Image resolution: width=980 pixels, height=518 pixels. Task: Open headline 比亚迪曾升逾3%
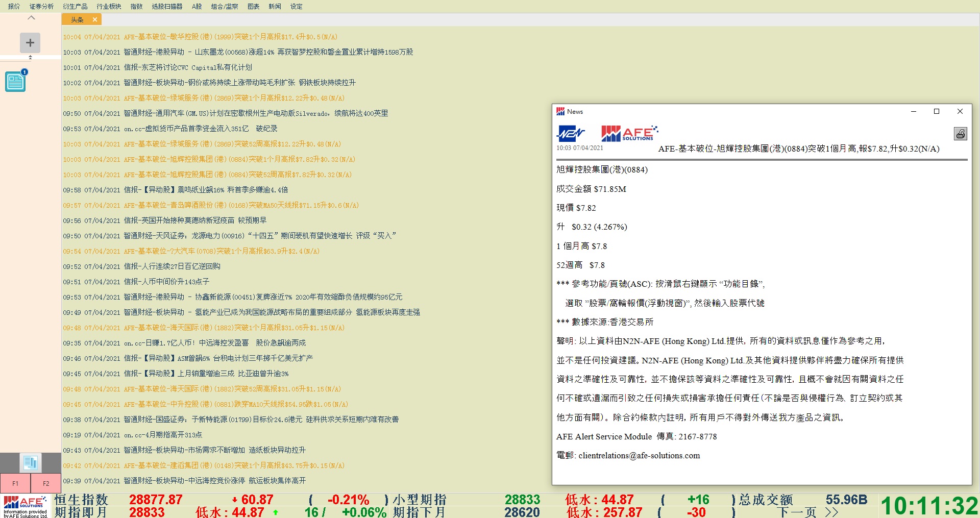coord(176,374)
